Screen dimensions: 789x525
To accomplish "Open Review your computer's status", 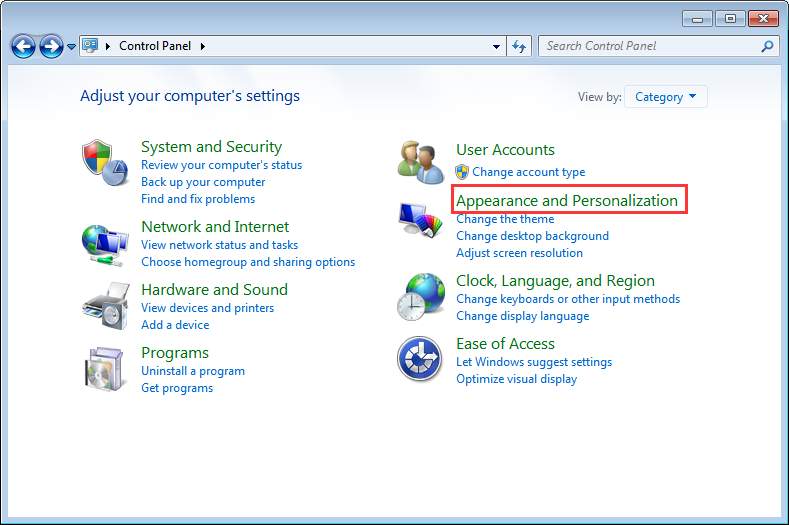I will point(221,165).
